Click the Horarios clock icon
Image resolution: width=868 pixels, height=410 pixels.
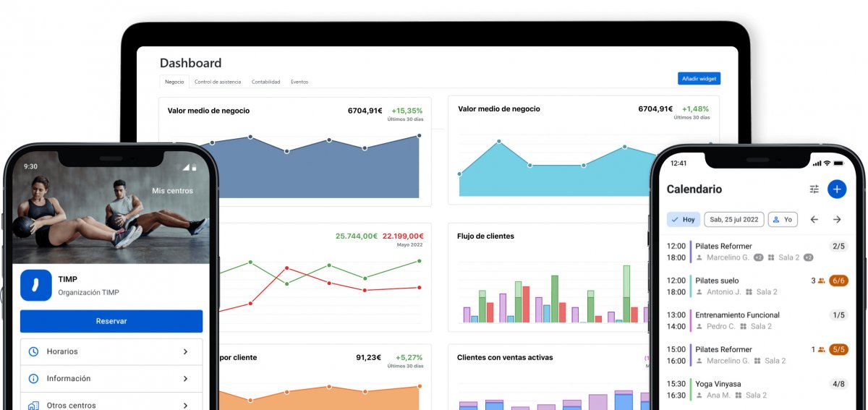(33, 351)
